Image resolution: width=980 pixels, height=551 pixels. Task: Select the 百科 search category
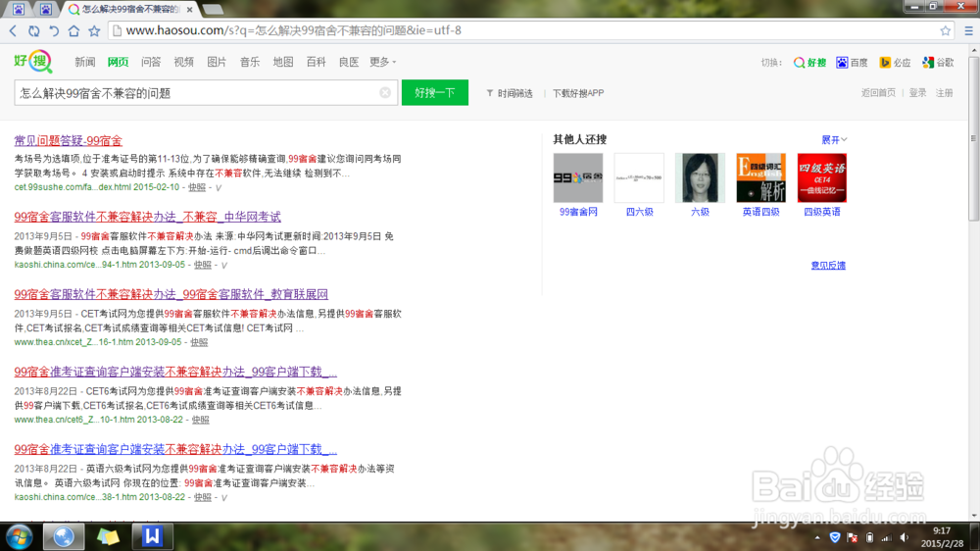(316, 62)
